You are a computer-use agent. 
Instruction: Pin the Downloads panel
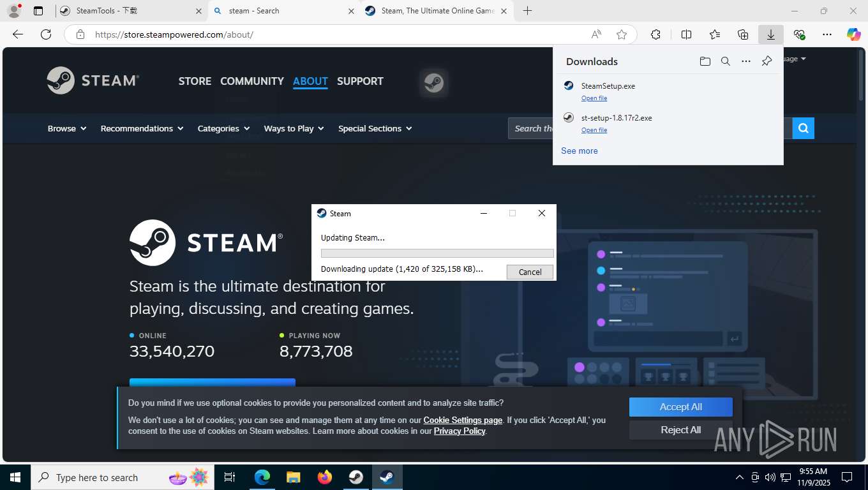(x=767, y=61)
